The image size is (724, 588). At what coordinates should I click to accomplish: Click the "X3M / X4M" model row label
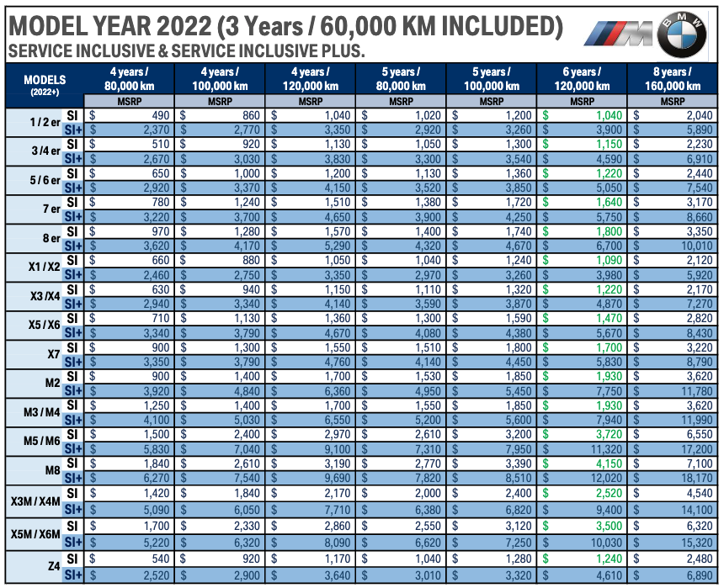pos(35,501)
